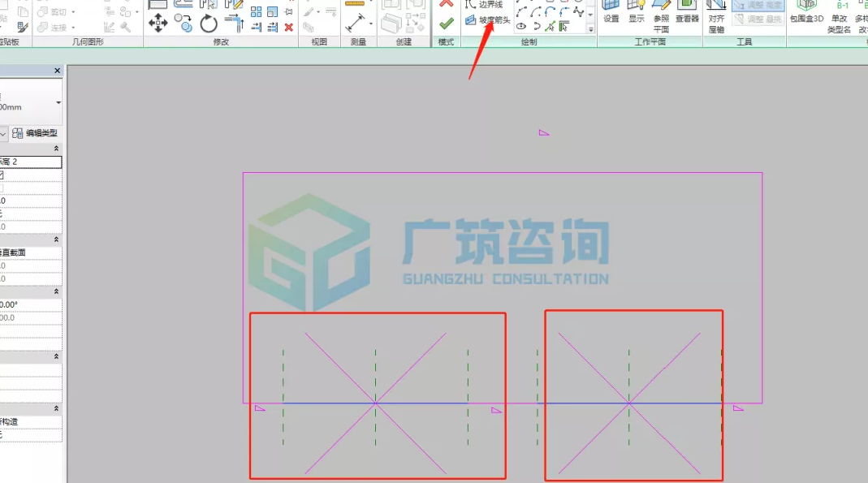Select the Array tool grid icon
This screenshot has width=868, height=483.
tap(256, 12)
